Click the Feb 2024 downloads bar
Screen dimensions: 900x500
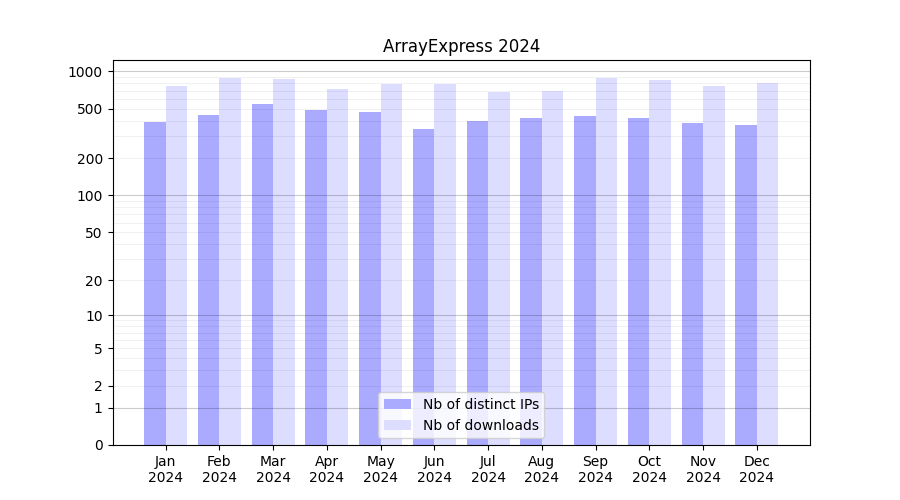pos(230,261)
